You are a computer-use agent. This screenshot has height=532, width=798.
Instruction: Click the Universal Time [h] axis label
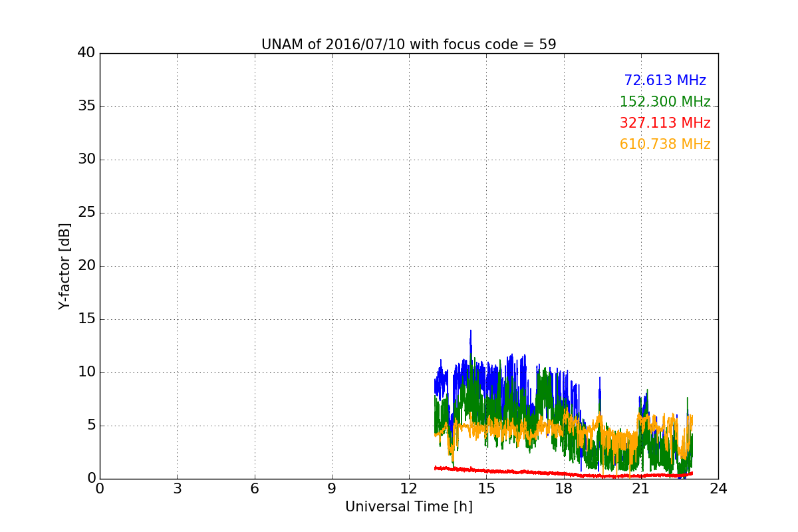click(x=408, y=507)
